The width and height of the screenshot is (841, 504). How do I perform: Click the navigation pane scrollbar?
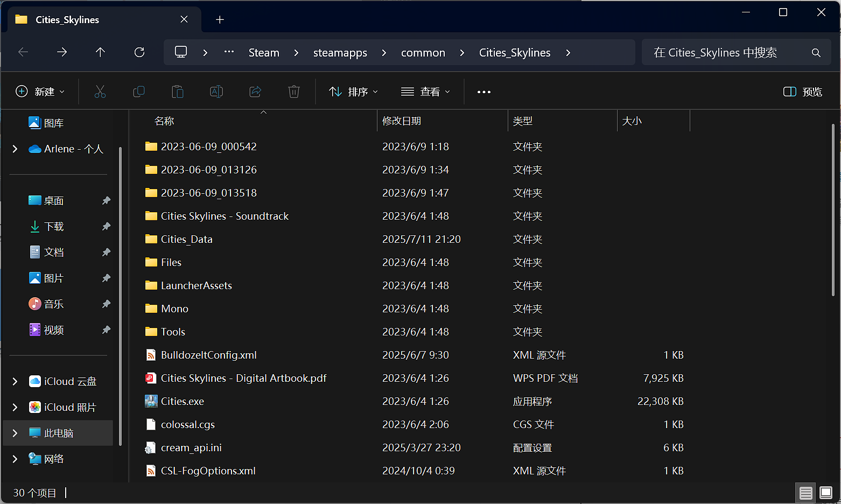click(120, 296)
